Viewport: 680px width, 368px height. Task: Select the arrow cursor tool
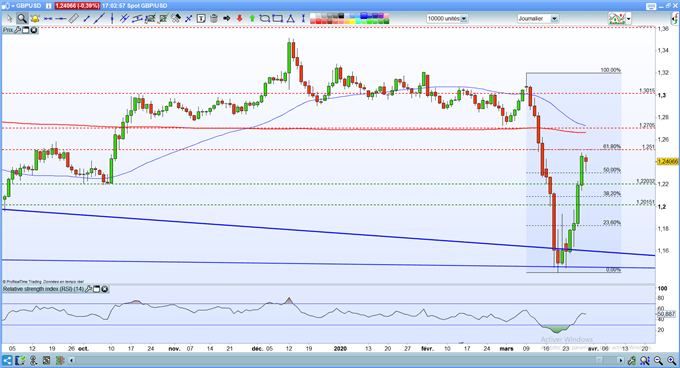[9, 19]
